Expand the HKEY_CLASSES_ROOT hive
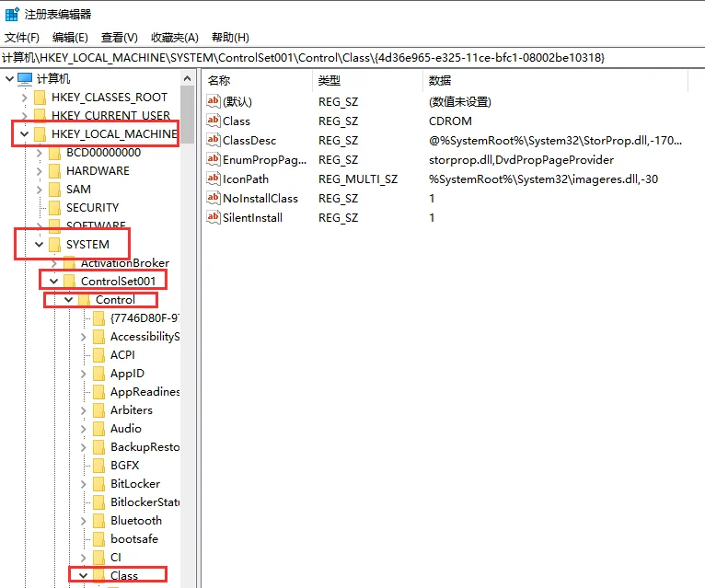The width and height of the screenshot is (705, 588). click(x=24, y=98)
